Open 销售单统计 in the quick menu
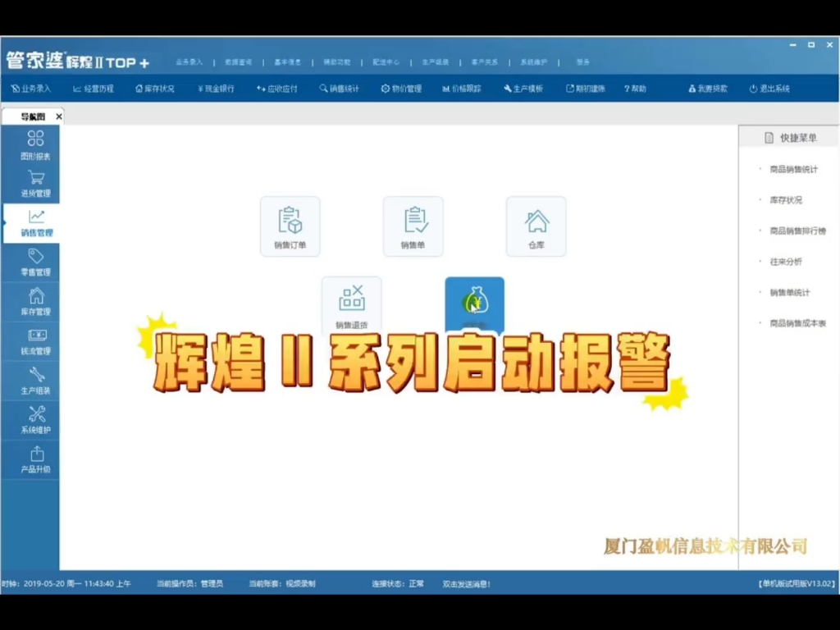840x630 pixels. tap(790, 293)
